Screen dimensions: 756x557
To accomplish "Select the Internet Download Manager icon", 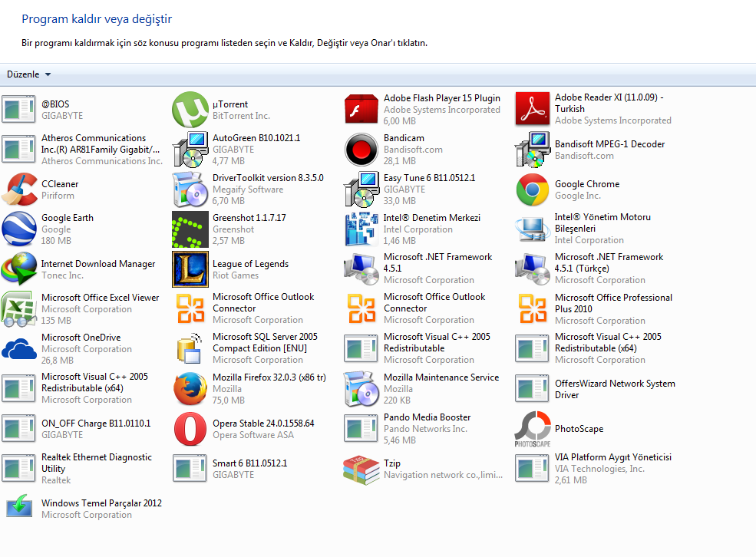I will (x=19, y=269).
